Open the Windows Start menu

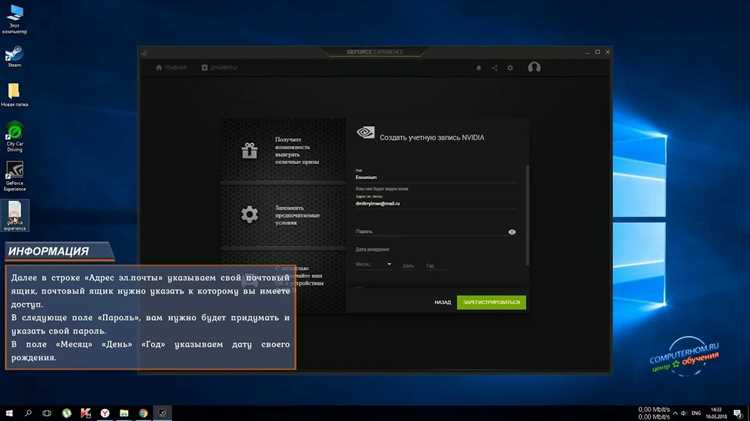[x=9, y=413]
